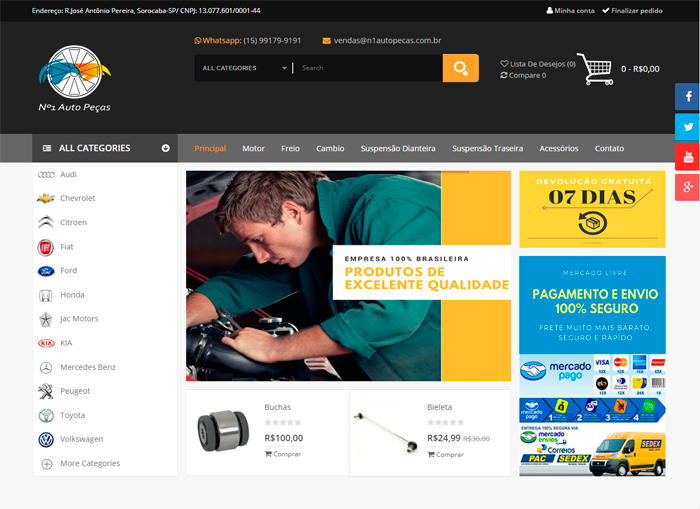Viewport: 700px width, 509px height.
Task: Open the YouTube social sidebar icon
Action: 687,157
